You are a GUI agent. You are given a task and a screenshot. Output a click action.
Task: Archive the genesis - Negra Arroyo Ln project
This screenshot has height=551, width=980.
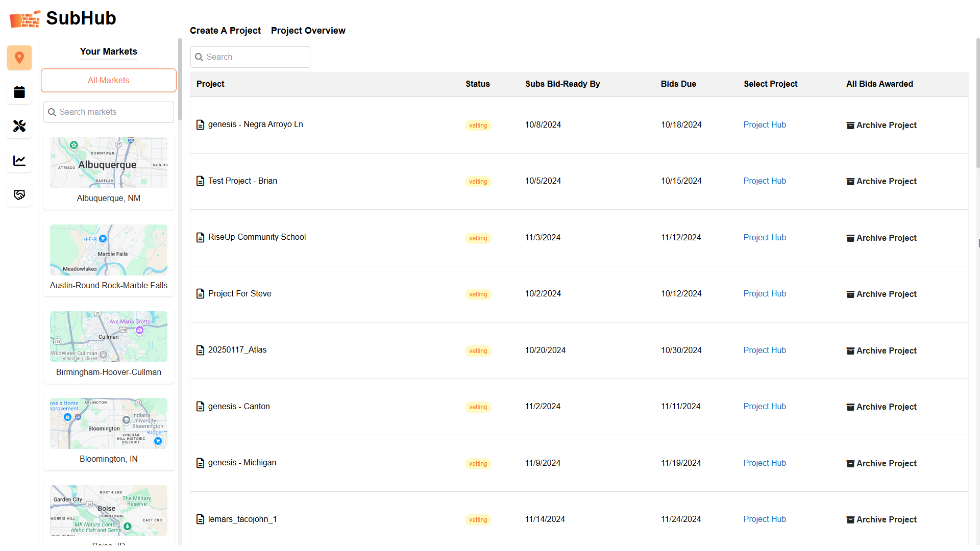[881, 126]
